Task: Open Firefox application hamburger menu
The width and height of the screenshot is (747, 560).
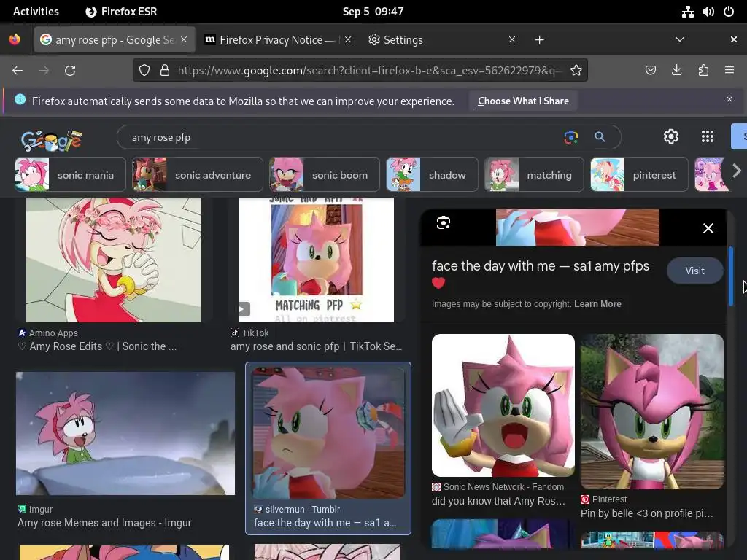Action: pyautogui.click(x=729, y=71)
